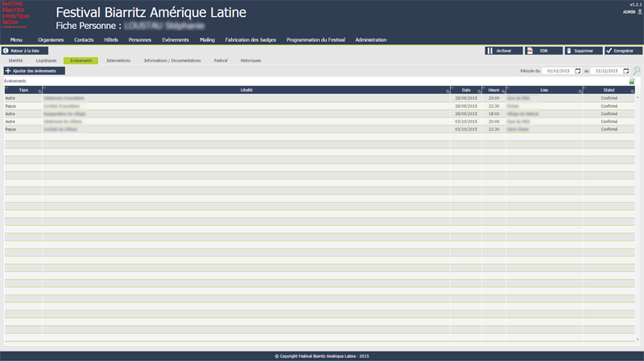The width and height of the screenshot is (644, 362).
Task: Click the Statut column filter icon
Action: click(632, 91)
